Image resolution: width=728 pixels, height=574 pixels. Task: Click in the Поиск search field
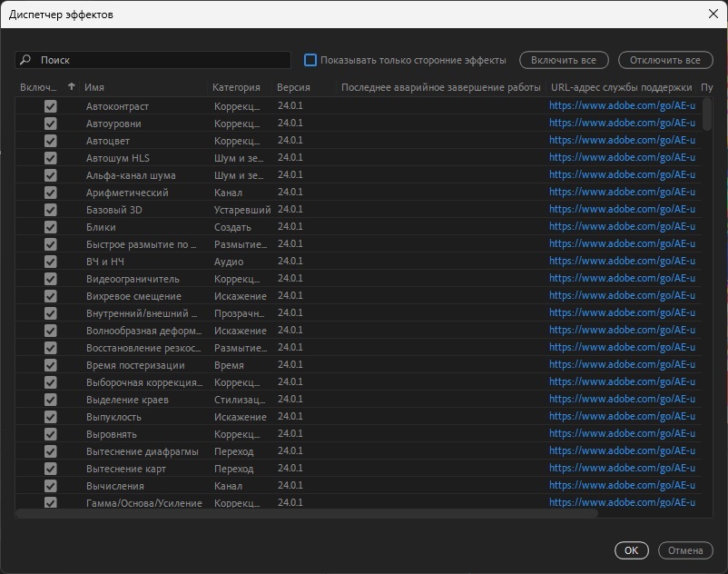(162, 60)
